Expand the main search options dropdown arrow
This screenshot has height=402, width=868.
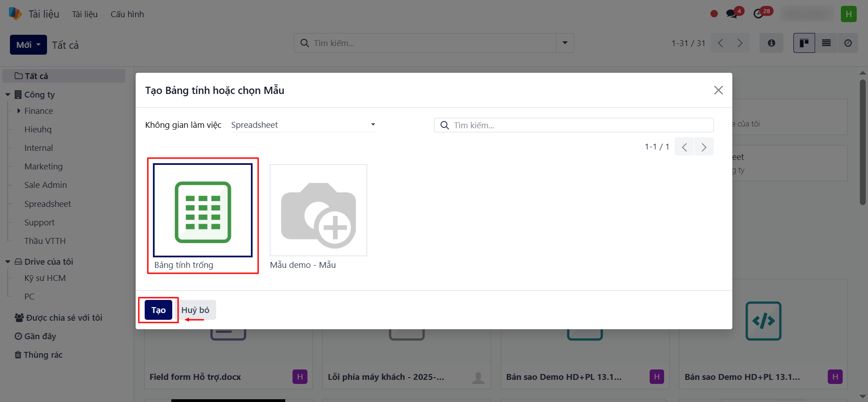pos(565,43)
